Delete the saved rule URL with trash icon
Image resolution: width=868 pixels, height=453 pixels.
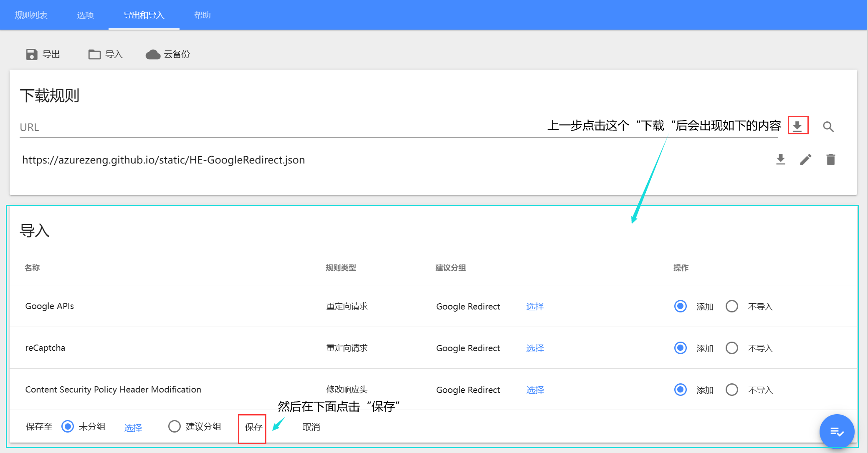(830, 159)
